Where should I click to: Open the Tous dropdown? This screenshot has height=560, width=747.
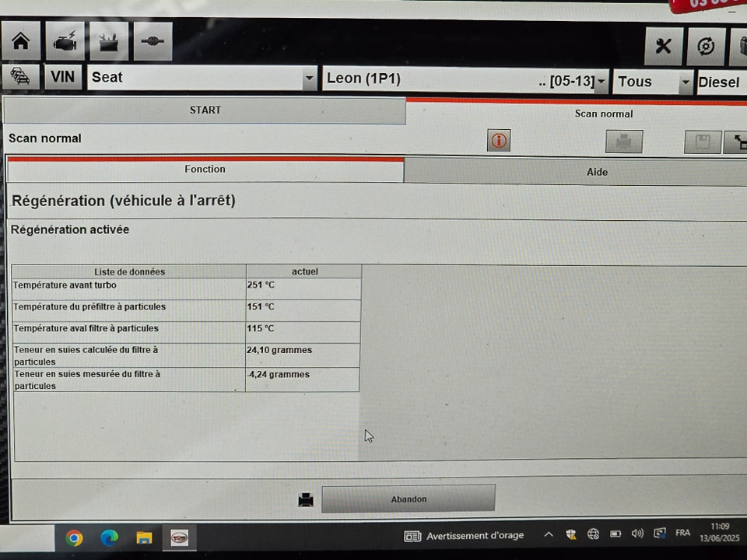(x=653, y=82)
